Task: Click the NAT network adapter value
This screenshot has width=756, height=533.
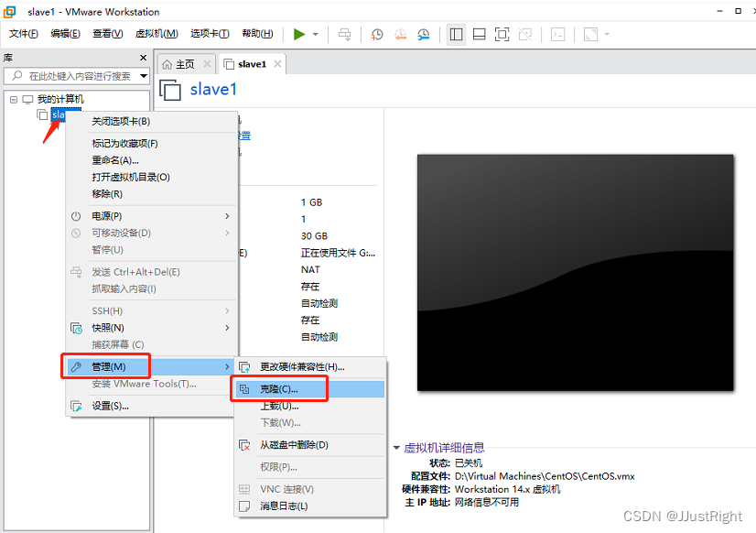Action: tap(310, 269)
